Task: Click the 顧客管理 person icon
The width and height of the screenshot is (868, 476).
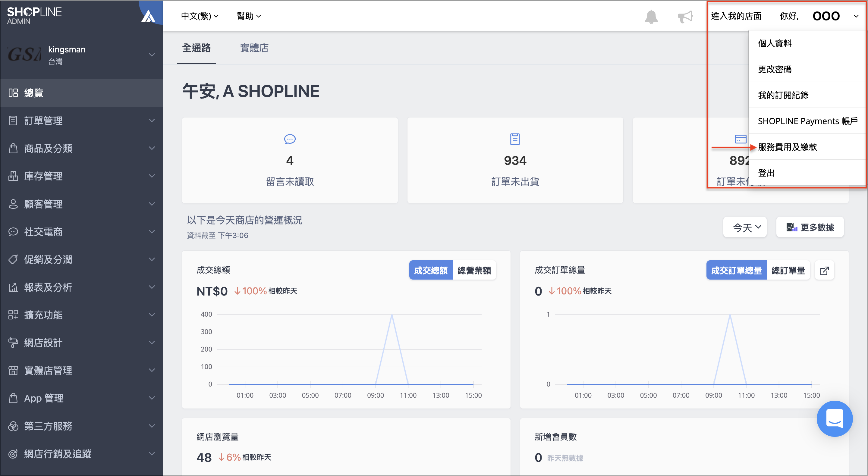Action: [13, 204]
